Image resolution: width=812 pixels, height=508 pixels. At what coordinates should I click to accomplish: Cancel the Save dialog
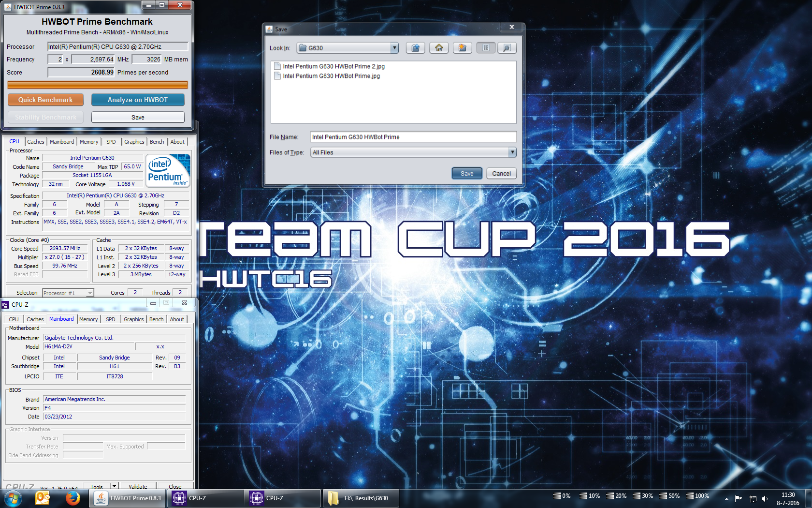(501, 173)
